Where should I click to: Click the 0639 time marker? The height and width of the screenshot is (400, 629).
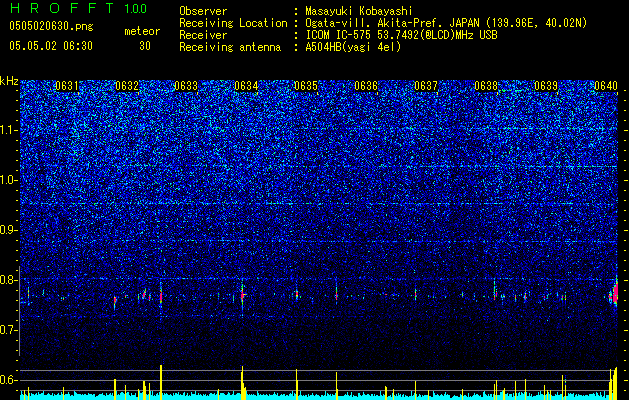pyautogui.click(x=546, y=86)
